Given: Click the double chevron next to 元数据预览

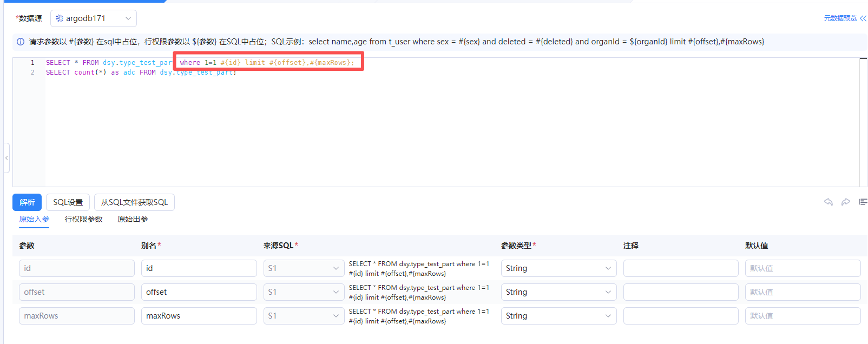Looking at the screenshot, I should tap(863, 18).
